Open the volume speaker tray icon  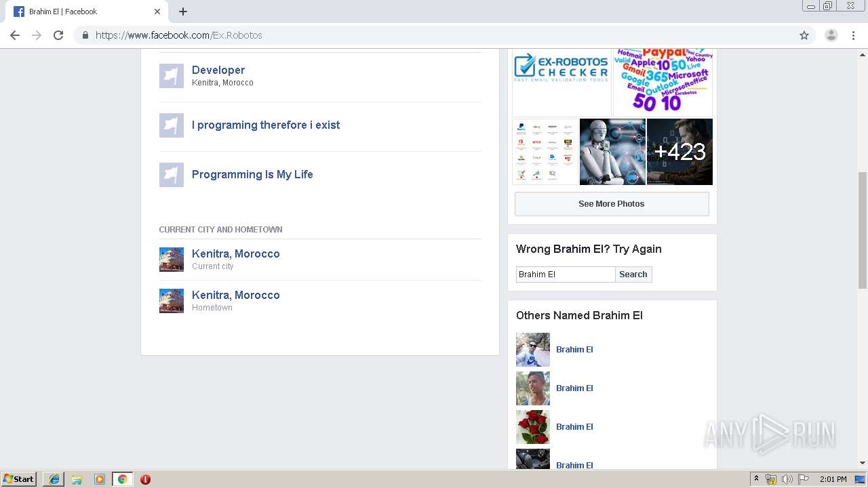(x=787, y=479)
